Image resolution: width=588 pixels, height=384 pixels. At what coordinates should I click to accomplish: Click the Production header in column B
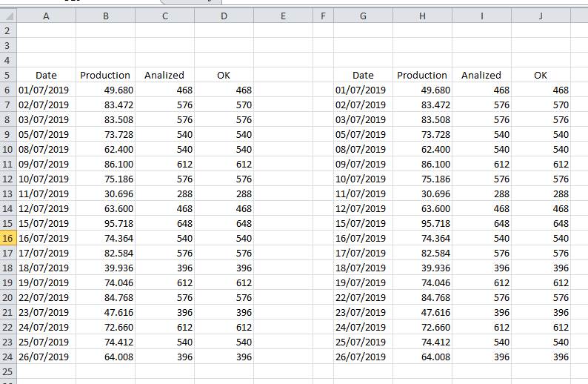click(105, 75)
